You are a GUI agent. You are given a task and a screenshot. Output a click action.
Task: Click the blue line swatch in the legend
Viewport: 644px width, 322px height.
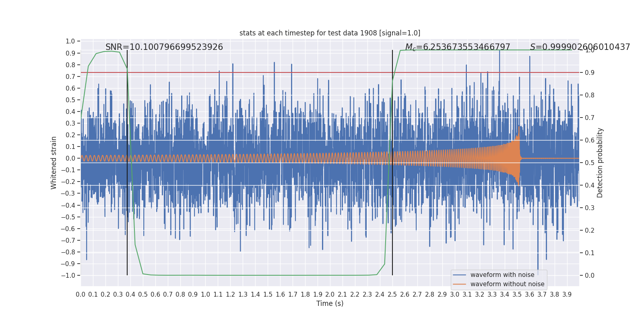tap(460, 275)
